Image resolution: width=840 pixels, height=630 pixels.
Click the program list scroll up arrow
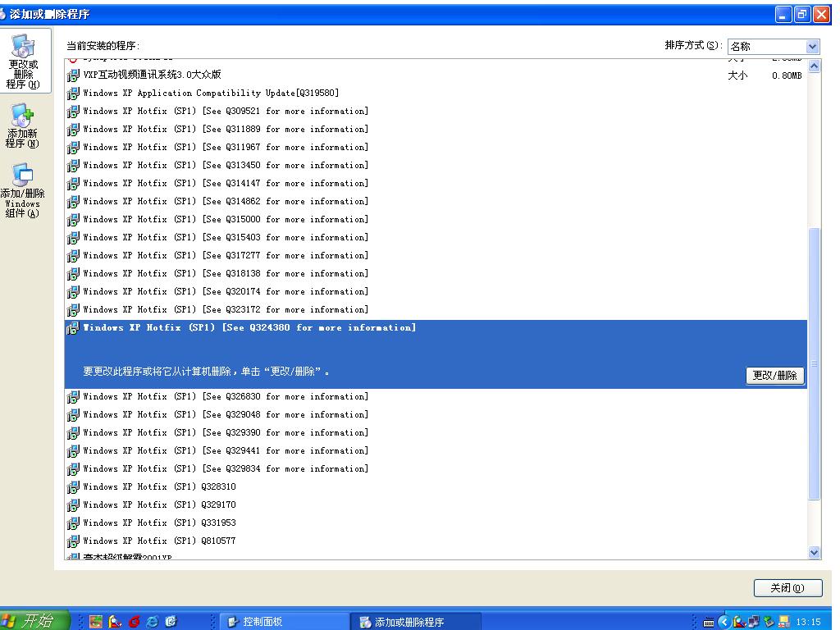(814, 66)
